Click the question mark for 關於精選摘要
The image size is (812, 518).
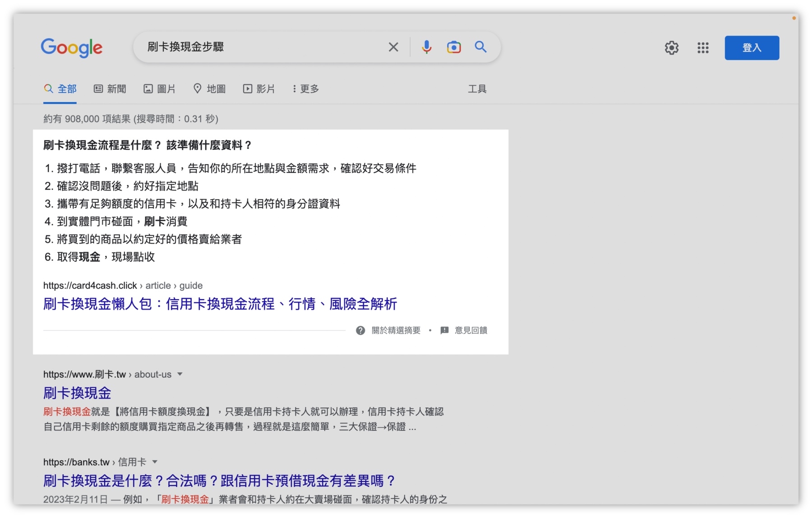pyautogui.click(x=360, y=330)
